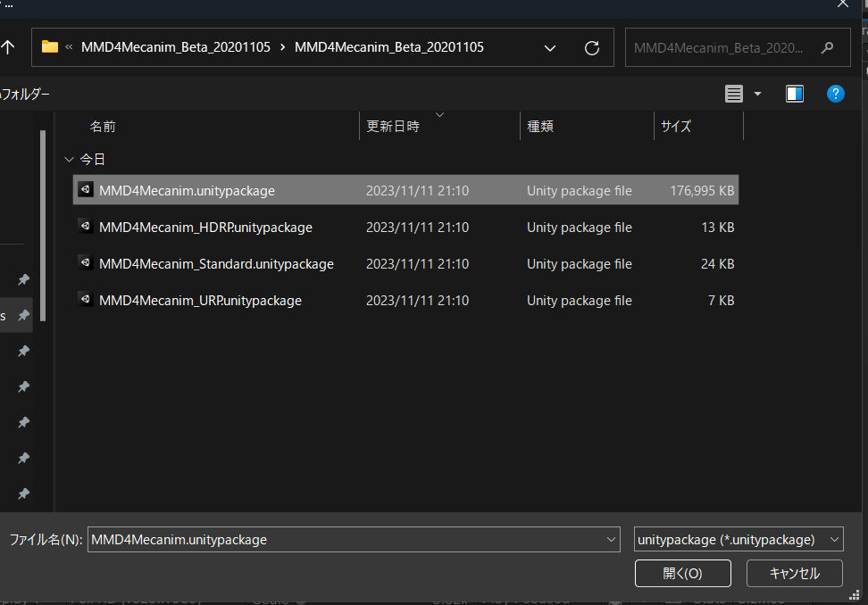The width and height of the screenshot is (868, 605).
Task: Click Unity icon of MMD4Mecanim.unitypackage
Action: coord(85,190)
